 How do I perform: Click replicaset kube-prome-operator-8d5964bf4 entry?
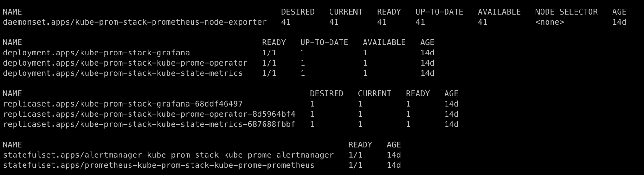pyautogui.click(x=149, y=114)
